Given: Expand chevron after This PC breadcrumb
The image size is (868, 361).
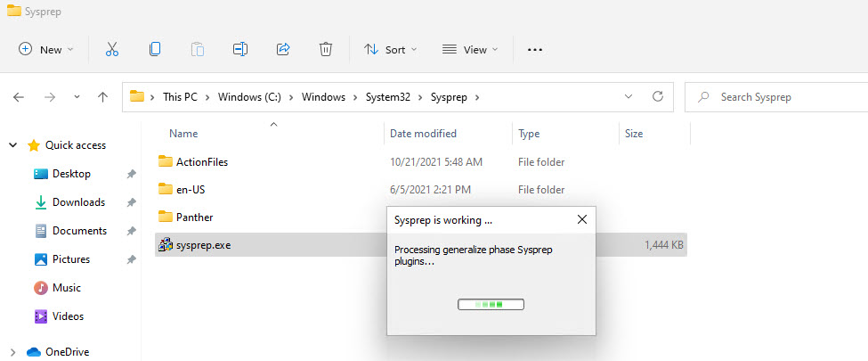Looking at the screenshot, I should [207, 97].
